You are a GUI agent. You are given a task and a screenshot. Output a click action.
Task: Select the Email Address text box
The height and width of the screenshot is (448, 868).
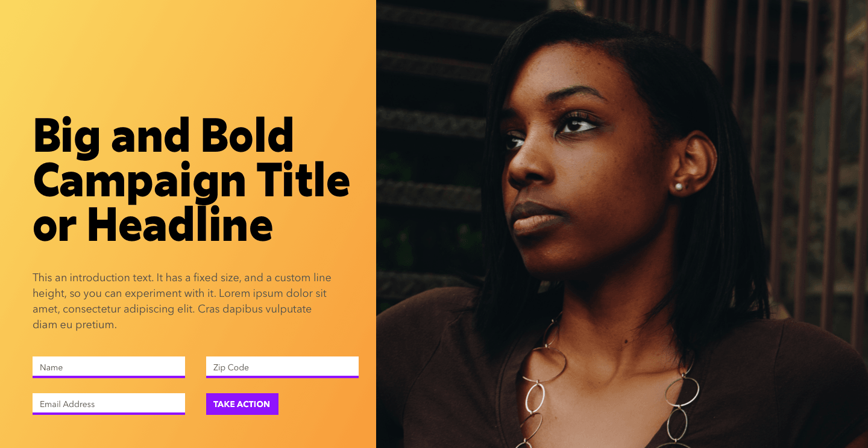108,403
